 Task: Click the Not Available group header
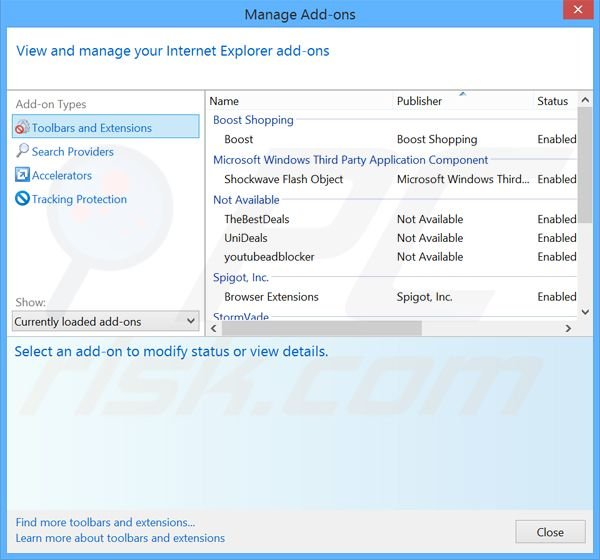click(246, 200)
